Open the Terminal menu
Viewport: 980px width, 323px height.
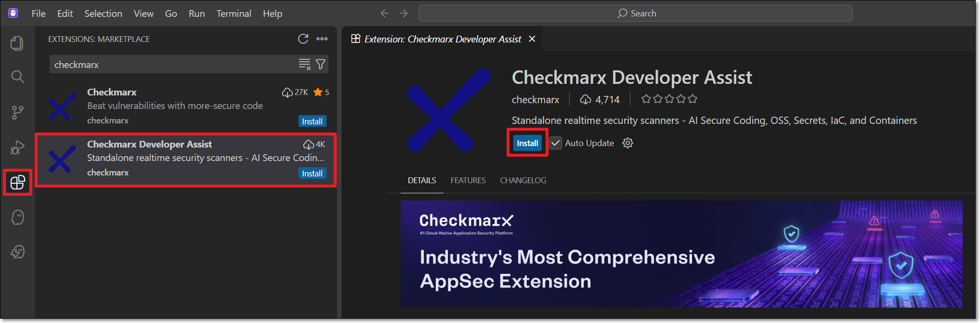(x=234, y=13)
